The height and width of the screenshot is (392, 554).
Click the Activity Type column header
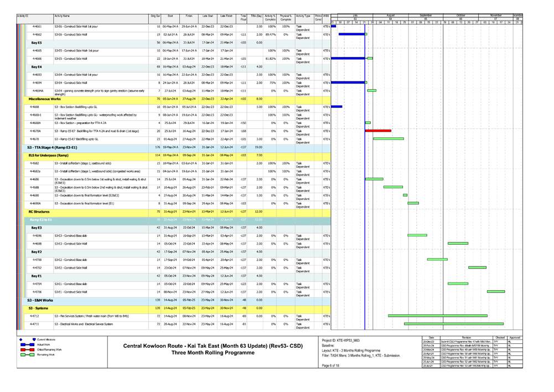pyautogui.click(x=303, y=17)
